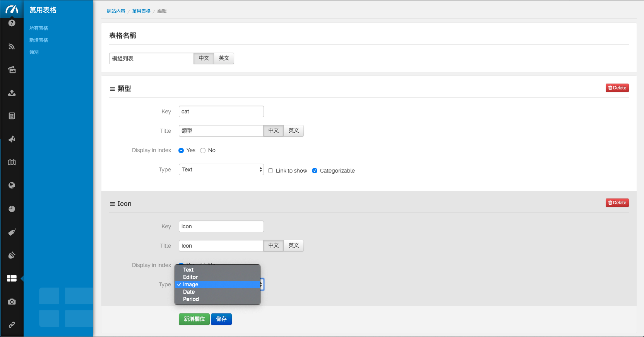Click the pie chart sidebar icon
Screen dimensions: 644x337
pyautogui.click(x=12, y=209)
